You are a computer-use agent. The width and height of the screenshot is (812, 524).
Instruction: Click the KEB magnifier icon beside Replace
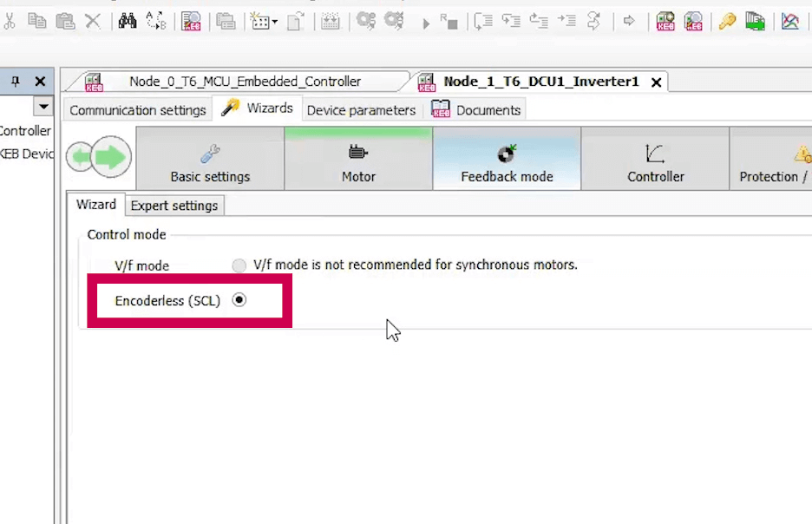(x=191, y=21)
